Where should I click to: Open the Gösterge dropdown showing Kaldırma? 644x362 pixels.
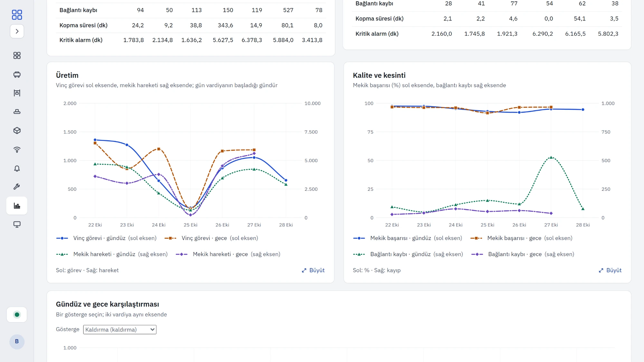(120, 330)
